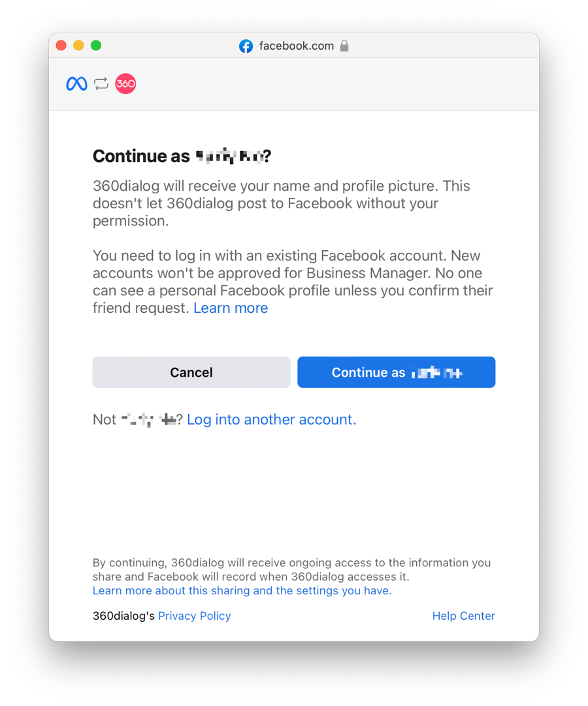Click the padlock icon beside facebook.com

[344, 46]
